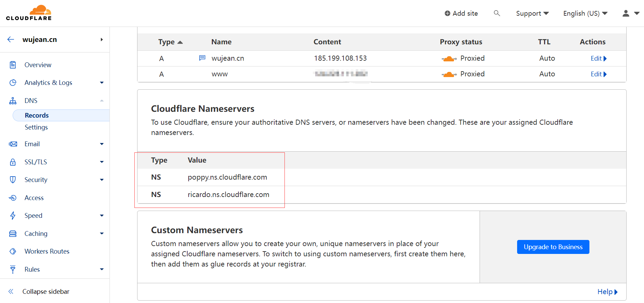Expand the Security submenu arrow
Screen dimensions: 644x303
tap(102, 180)
